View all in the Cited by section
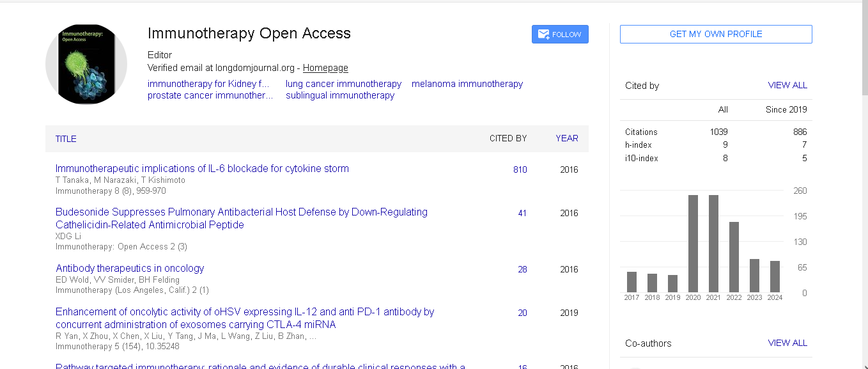 pyautogui.click(x=787, y=86)
